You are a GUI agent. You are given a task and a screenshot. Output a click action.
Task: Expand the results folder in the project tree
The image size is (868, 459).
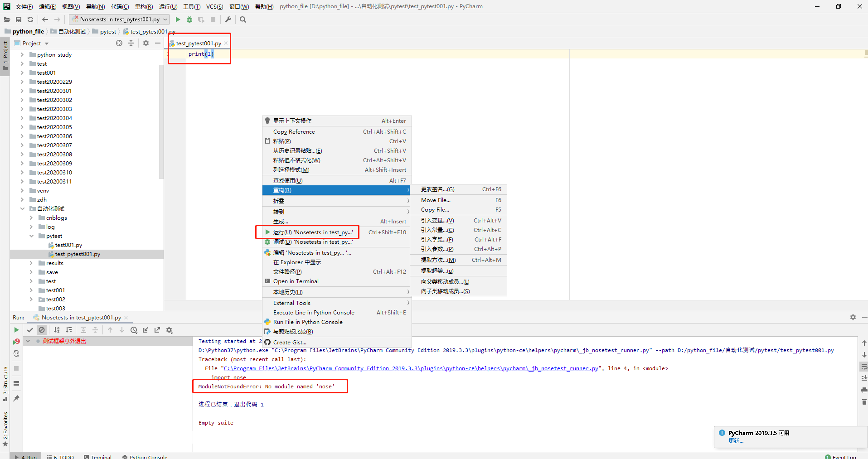[31, 263]
